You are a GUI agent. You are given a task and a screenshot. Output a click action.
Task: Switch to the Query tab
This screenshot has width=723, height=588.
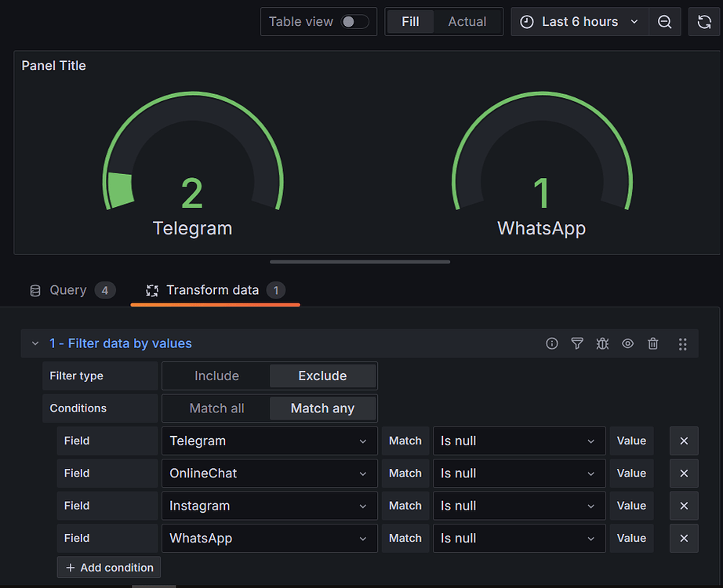[x=68, y=290]
